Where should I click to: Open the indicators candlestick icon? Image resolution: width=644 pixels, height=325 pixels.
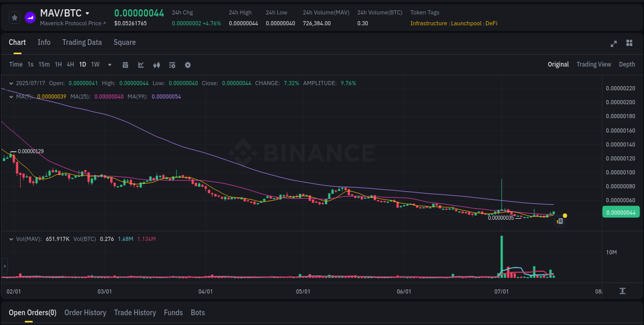(x=156, y=64)
